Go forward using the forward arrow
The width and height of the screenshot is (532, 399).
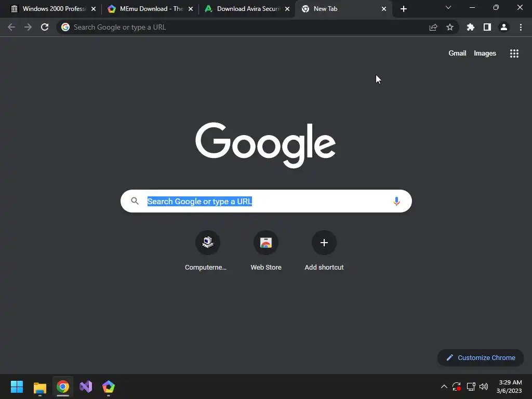coord(28,27)
